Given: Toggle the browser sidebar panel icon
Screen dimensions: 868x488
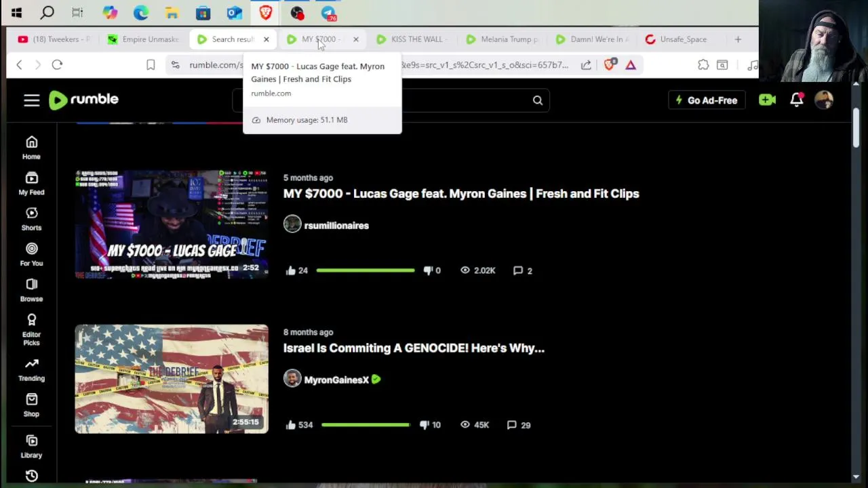Looking at the screenshot, I should (x=722, y=65).
